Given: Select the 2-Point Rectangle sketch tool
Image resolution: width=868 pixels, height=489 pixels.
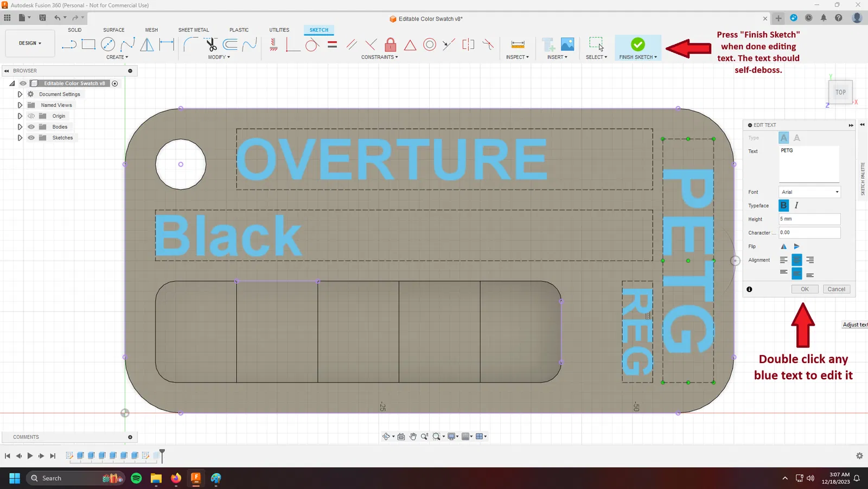Looking at the screenshot, I should pos(88,44).
